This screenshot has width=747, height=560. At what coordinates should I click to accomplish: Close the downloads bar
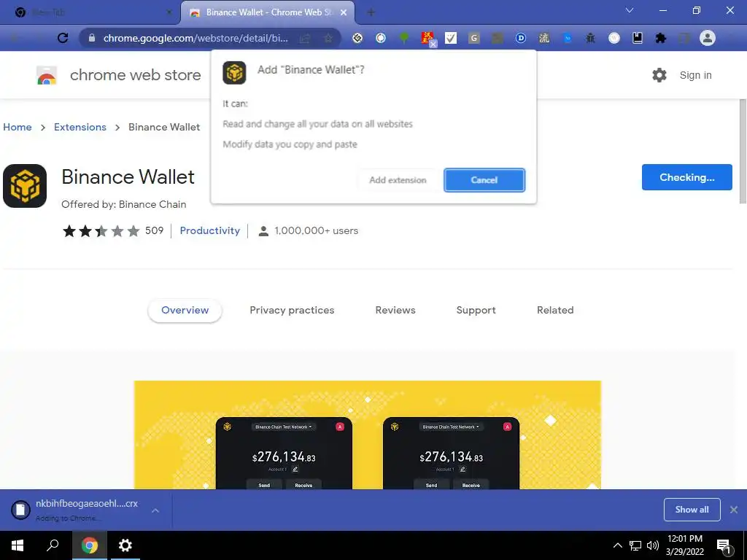pyautogui.click(x=734, y=510)
